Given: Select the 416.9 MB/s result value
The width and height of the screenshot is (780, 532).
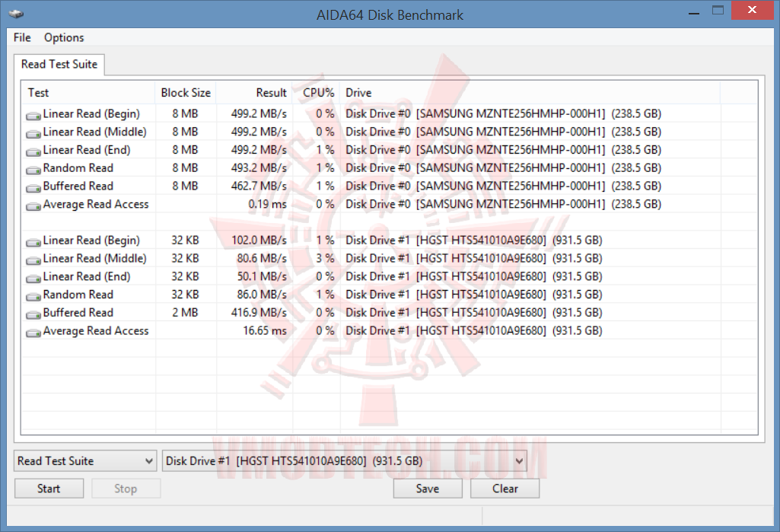Looking at the screenshot, I should [x=259, y=313].
